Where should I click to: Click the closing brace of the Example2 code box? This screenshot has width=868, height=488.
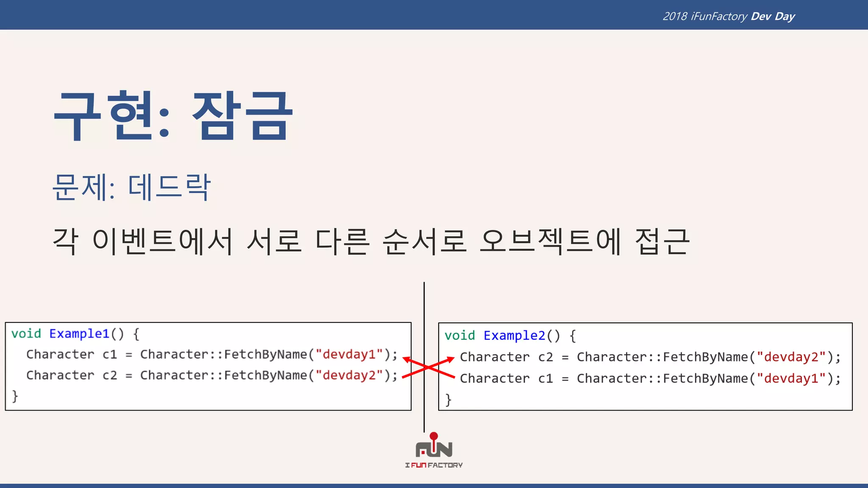[448, 399]
